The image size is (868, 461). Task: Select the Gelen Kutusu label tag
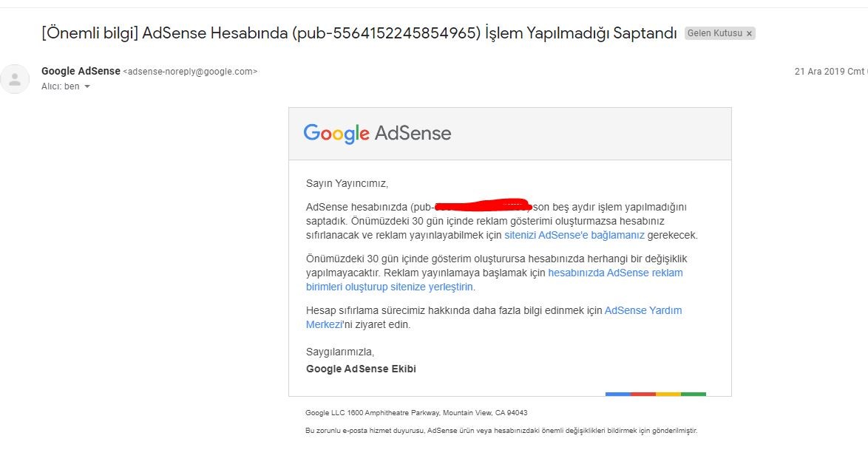pos(715,33)
